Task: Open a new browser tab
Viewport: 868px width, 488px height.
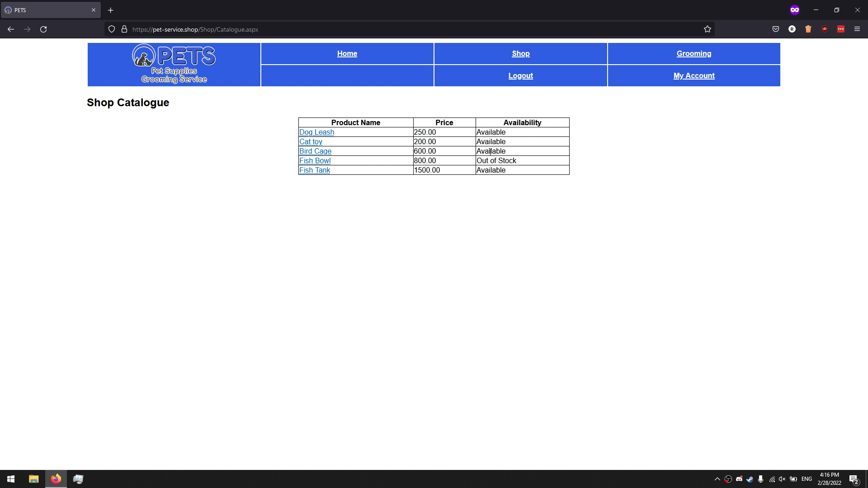Action: click(110, 10)
